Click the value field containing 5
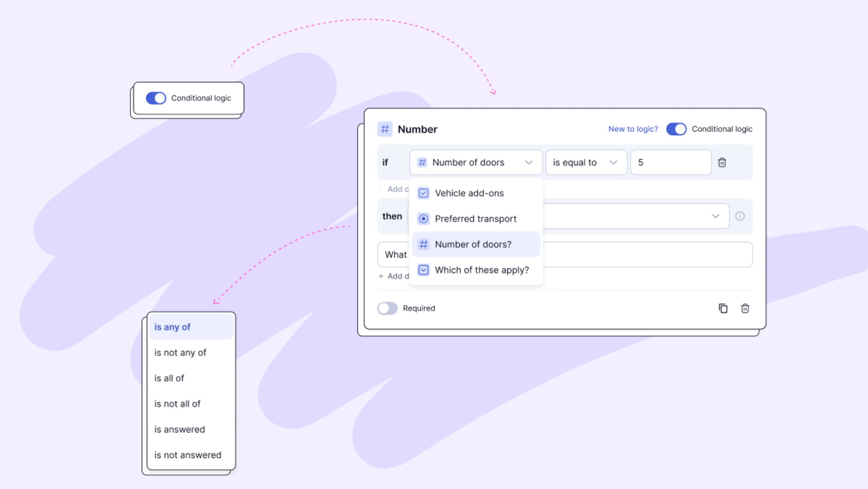The height and width of the screenshot is (489, 868). pyautogui.click(x=670, y=162)
